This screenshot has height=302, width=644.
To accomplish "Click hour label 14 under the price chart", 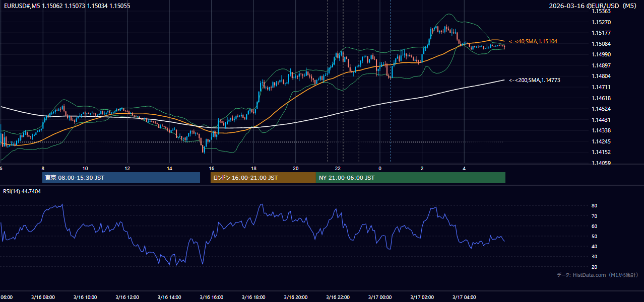I will tap(169, 169).
